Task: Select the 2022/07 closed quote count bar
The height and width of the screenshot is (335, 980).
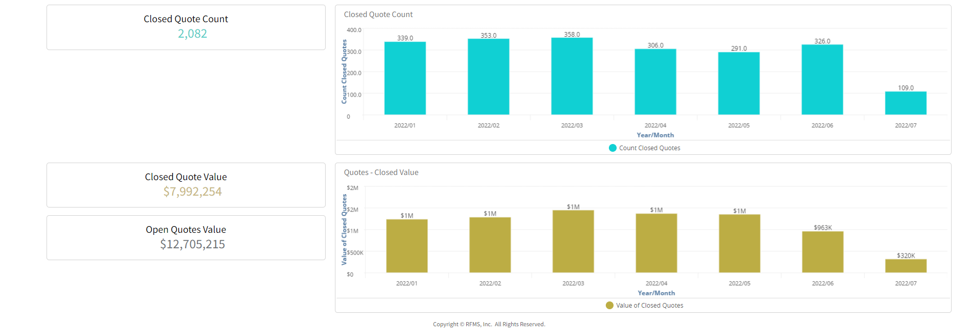Action: pyautogui.click(x=906, y=103)
